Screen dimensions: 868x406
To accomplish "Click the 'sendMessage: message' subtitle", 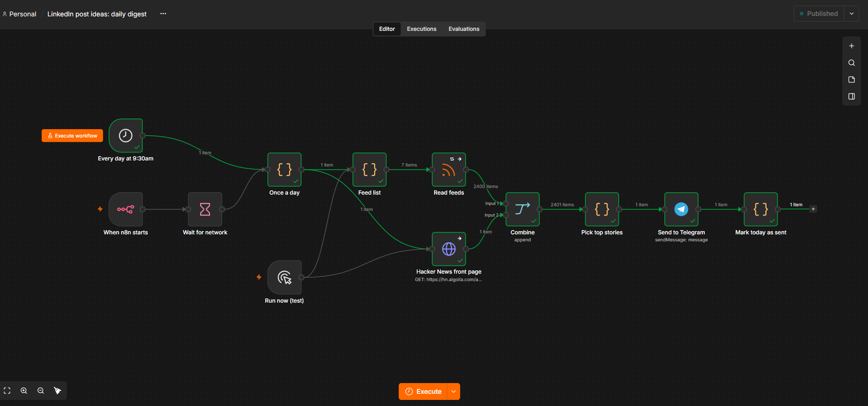I will click(681, 240).
